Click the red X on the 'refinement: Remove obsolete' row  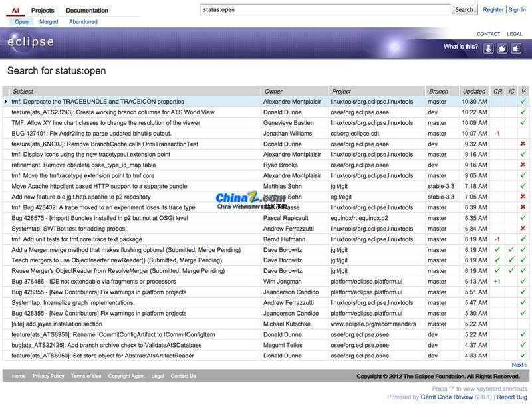(523, 165)
